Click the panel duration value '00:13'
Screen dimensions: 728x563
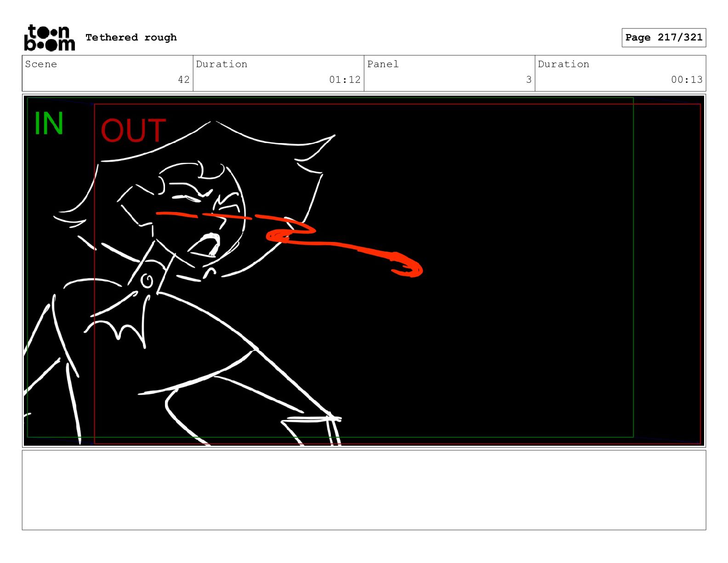[x=687, y=80]
